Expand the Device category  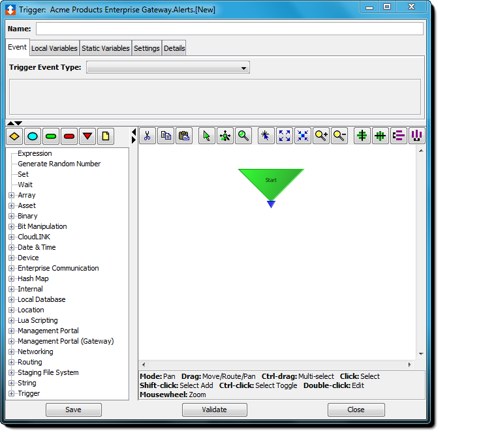12,258
